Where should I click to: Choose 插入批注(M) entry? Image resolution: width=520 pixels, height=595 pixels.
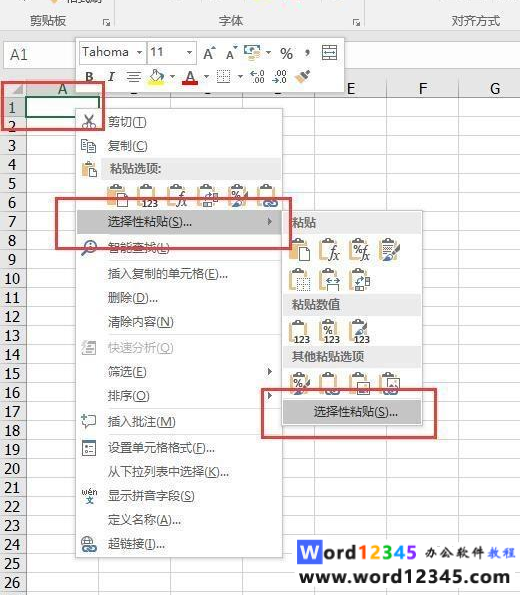point(179,422)
